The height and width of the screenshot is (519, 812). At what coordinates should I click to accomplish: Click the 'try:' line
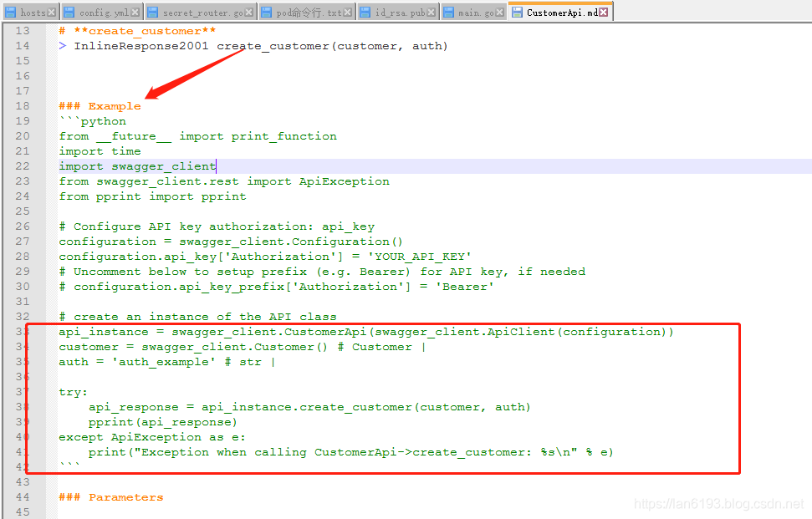tap(74, 392)
